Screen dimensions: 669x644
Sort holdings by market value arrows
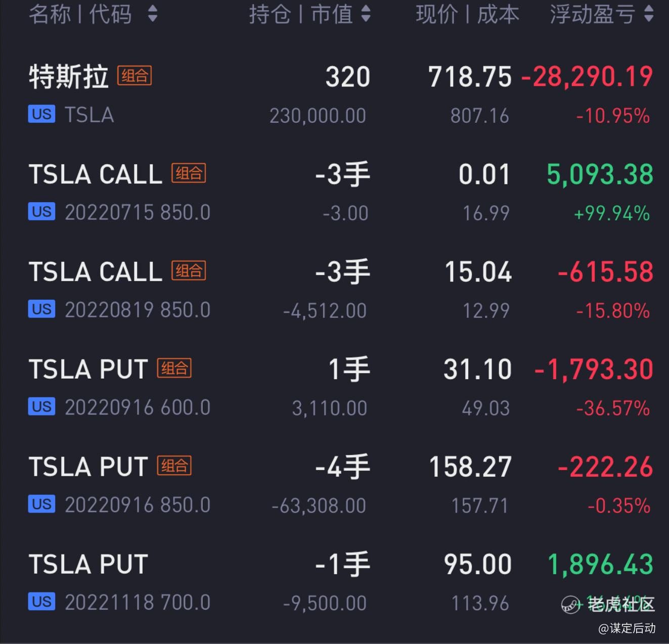pos(366,14)
